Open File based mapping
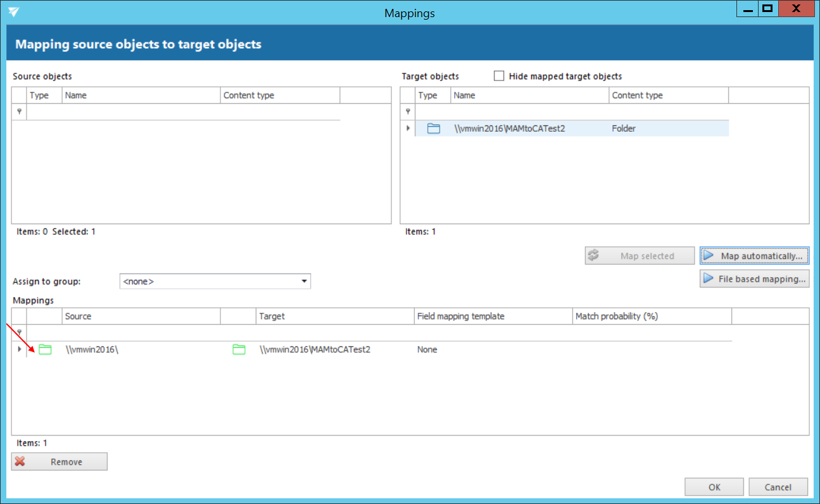The width and height of the screenshot is (820, 504). [x=754, y=279]
